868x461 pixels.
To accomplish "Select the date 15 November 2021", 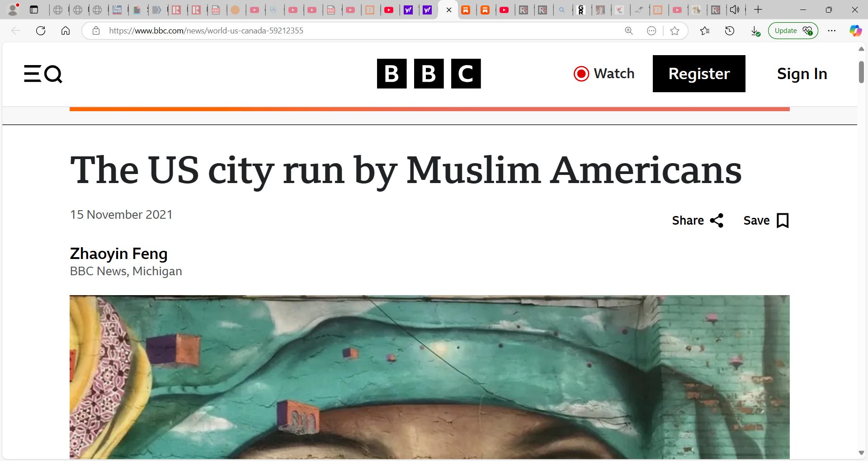I will pyautogui.click(x=121, y=214).
